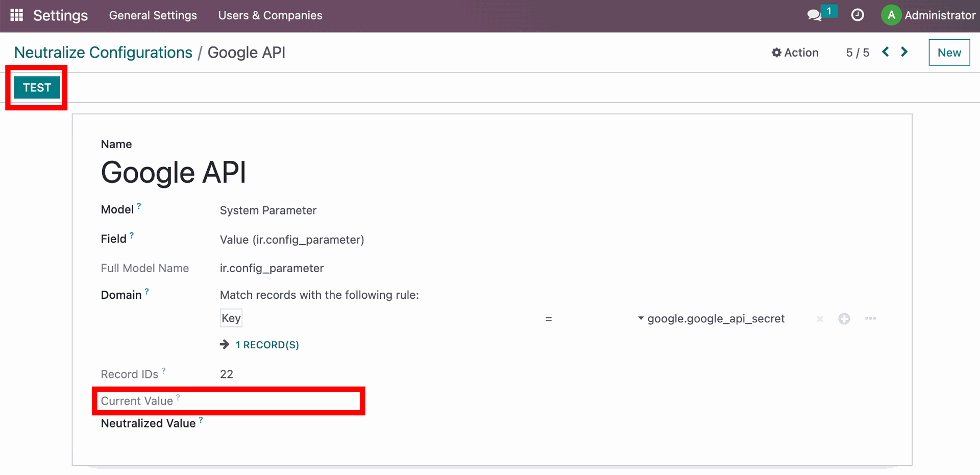Add a domain branch with ellipsis icon
This screenshot has height=475, width=980.
870,319
